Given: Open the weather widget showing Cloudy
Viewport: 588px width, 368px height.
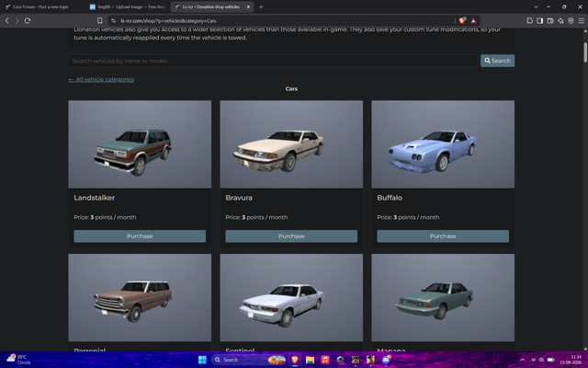Looking at the screenshot, I should (18, 360).
